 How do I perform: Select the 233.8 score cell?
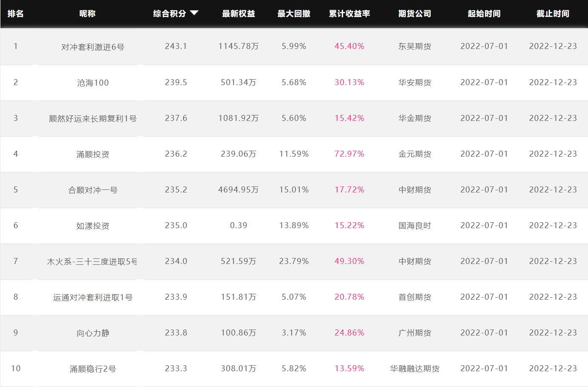coord(176,333)
